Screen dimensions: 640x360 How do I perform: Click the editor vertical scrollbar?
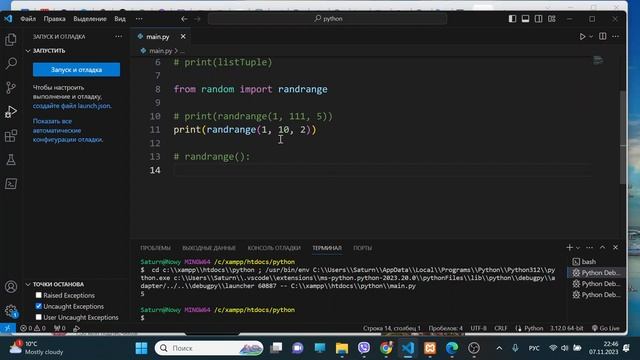click(x=623, y=137)
